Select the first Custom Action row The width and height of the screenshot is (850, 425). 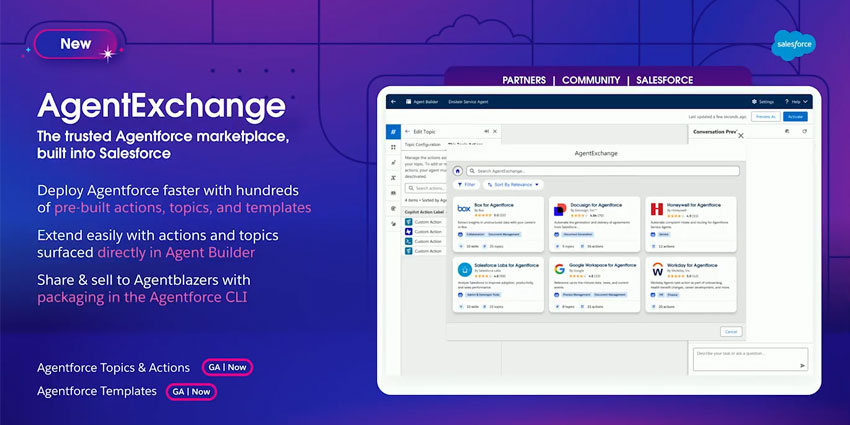click(x=425, y=222)
